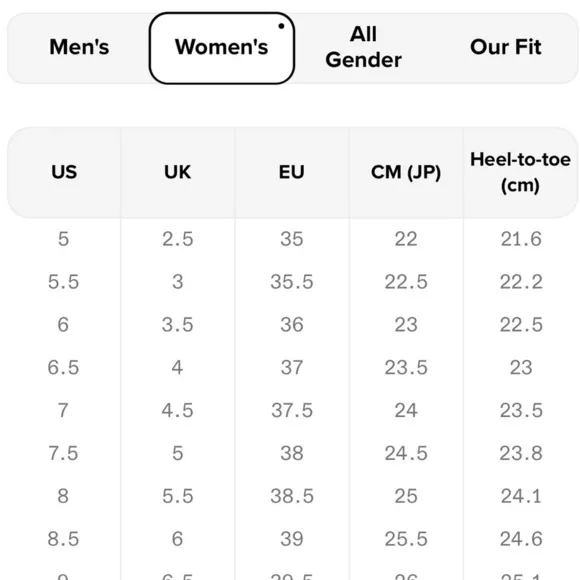
Task: Click the dot indicator on Women's tab
Action: 281,26
